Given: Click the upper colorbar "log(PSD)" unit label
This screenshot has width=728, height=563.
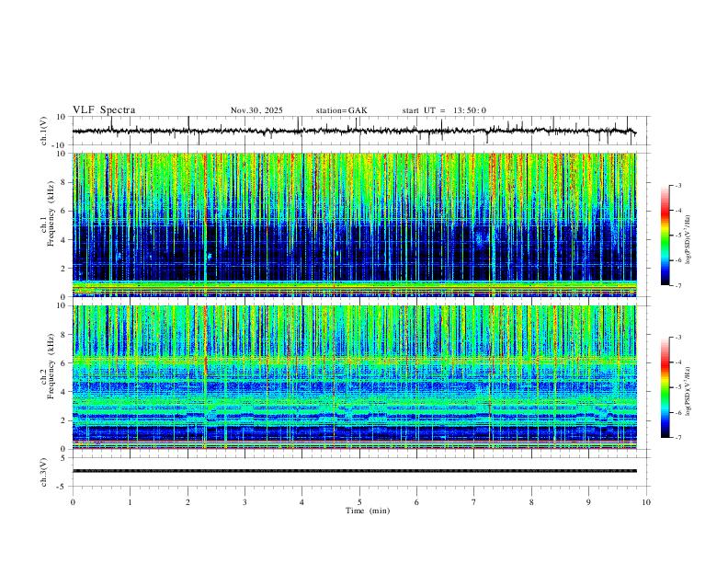Looking at the screenshot, I should pyautogui.click(x=688, y=239).
